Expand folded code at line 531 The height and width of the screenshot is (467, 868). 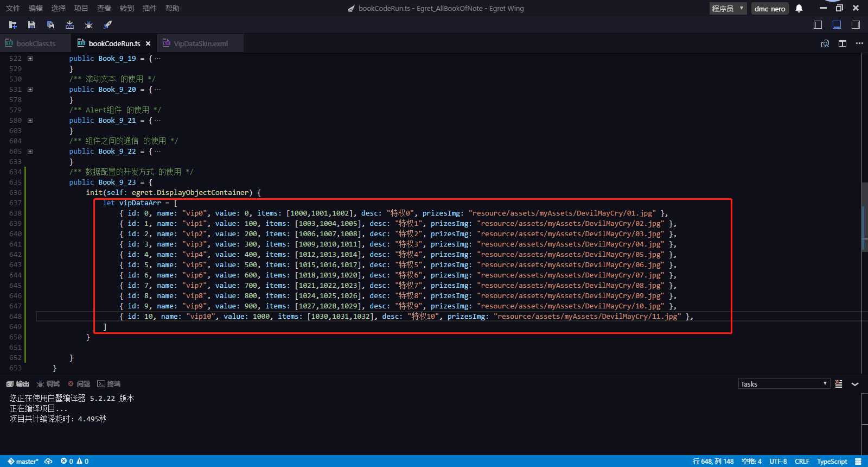pyautogui.click(x=30, y=89)
